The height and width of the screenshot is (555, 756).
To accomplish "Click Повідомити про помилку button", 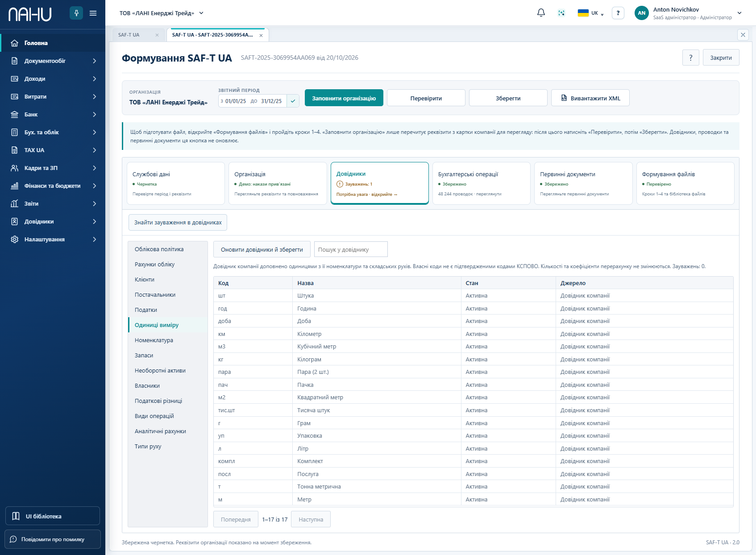I will point(53,539).
